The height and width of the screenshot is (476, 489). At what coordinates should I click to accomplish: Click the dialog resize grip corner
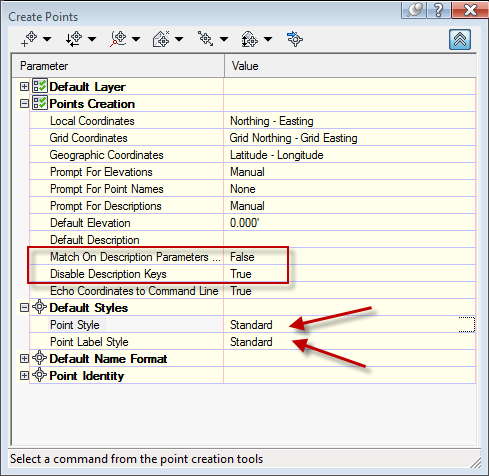point(476,462)
